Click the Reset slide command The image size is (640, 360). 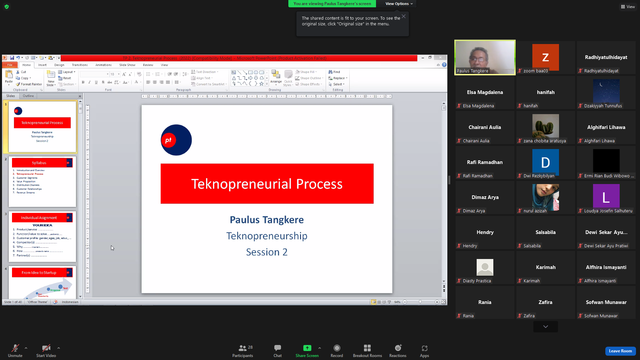(x=65, y=78)
